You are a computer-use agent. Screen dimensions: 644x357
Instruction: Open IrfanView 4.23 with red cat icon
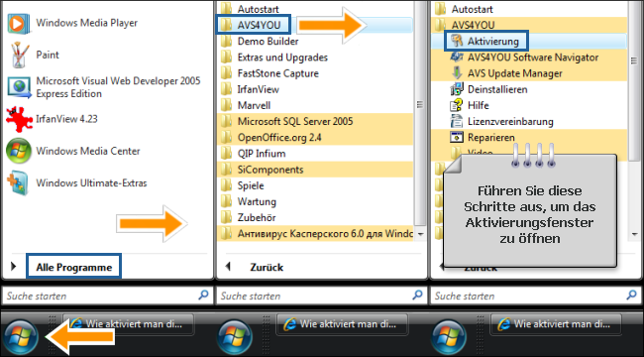point(54,119)
